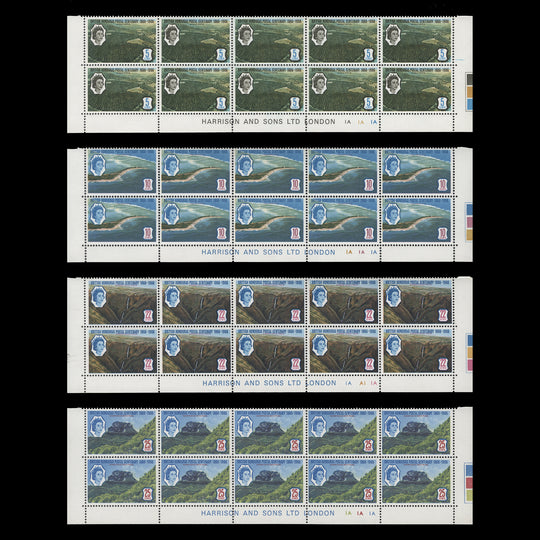Click the blue 1A plate number under the 5c block

(374, 122)
